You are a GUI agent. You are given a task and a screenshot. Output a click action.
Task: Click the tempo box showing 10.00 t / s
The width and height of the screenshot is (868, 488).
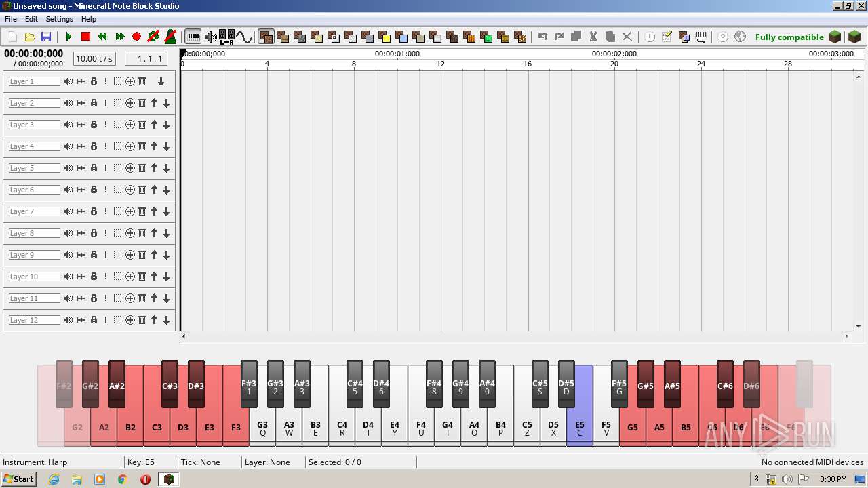point(94,59)
